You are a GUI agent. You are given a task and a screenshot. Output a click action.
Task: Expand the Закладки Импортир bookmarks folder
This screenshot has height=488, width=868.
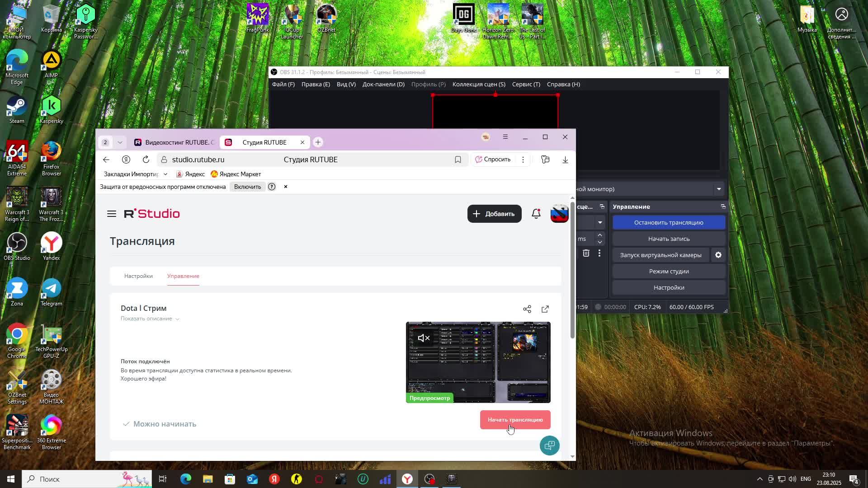coord(135,174)
